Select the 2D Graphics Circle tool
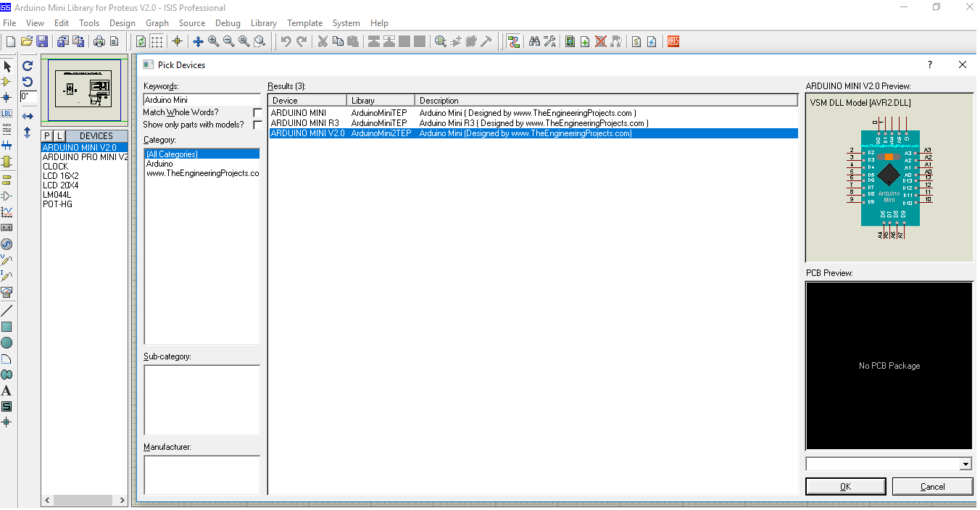This screenshot has height=510, width=980. coord(7,343)
